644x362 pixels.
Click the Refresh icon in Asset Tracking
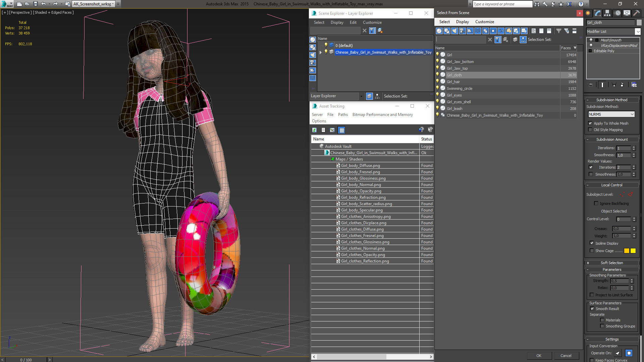click(x=314, y=130)
